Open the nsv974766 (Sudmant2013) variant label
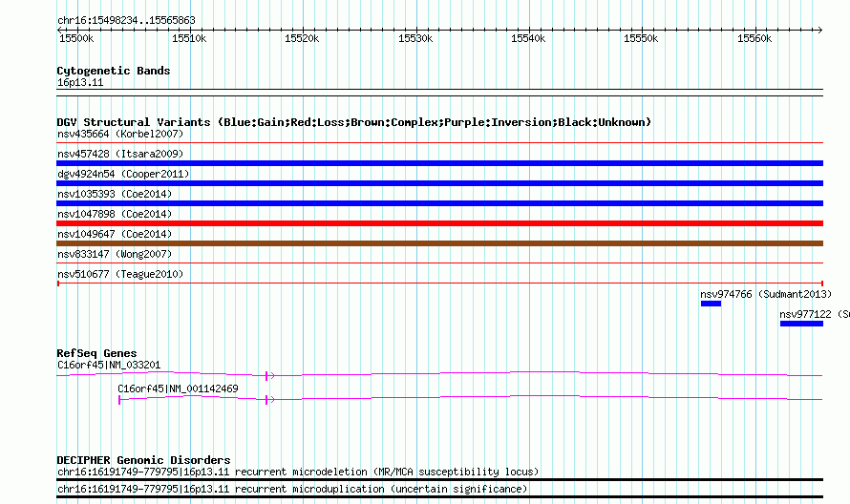 (766, 294)
